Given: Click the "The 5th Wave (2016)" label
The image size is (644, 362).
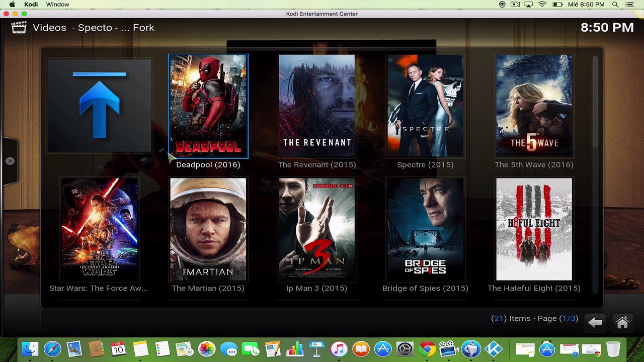Looking at the screenshot, I should coord(534,165).
